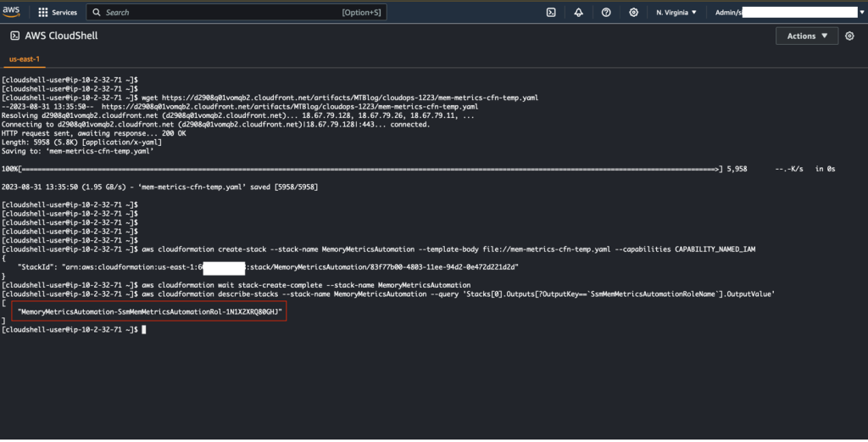The width and height of the screenshot is (868, 442).
Task: Click the 'HTTP request sent' response line
Action: tap(94, 133)
